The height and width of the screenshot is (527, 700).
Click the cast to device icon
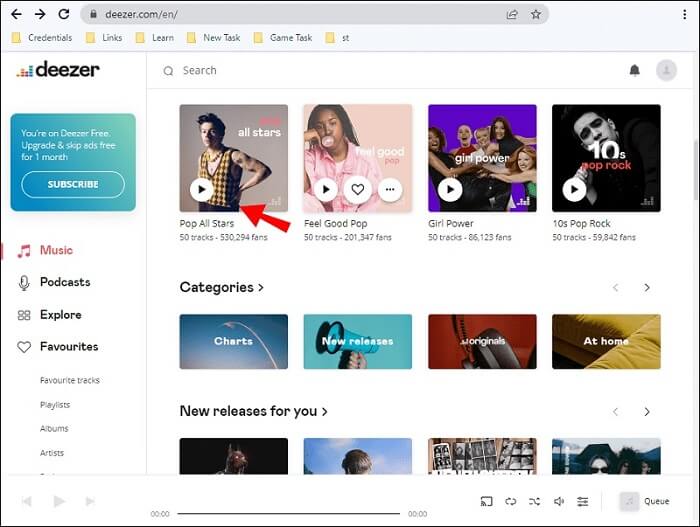point(487,501)
